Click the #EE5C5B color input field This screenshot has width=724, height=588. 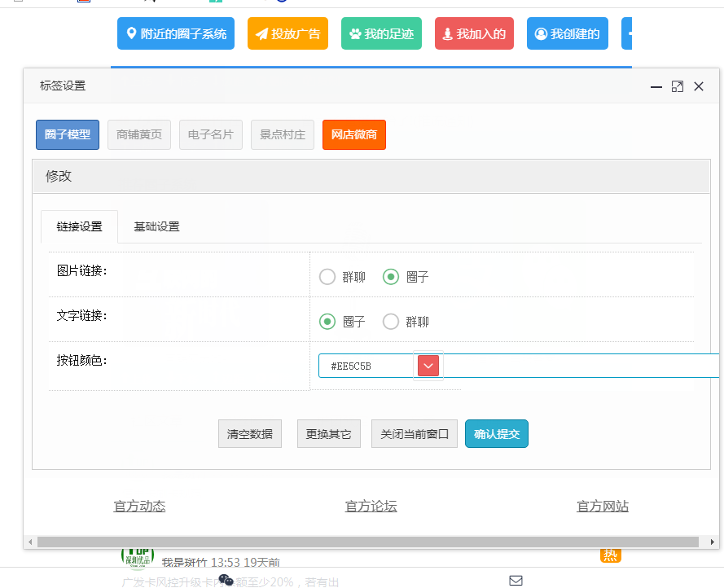click(366, 366)
